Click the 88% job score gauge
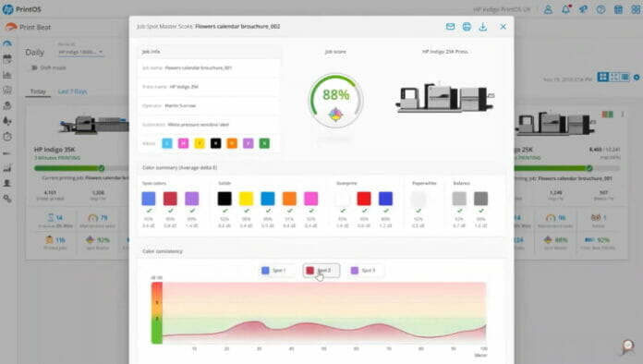 tap(335, 100)
